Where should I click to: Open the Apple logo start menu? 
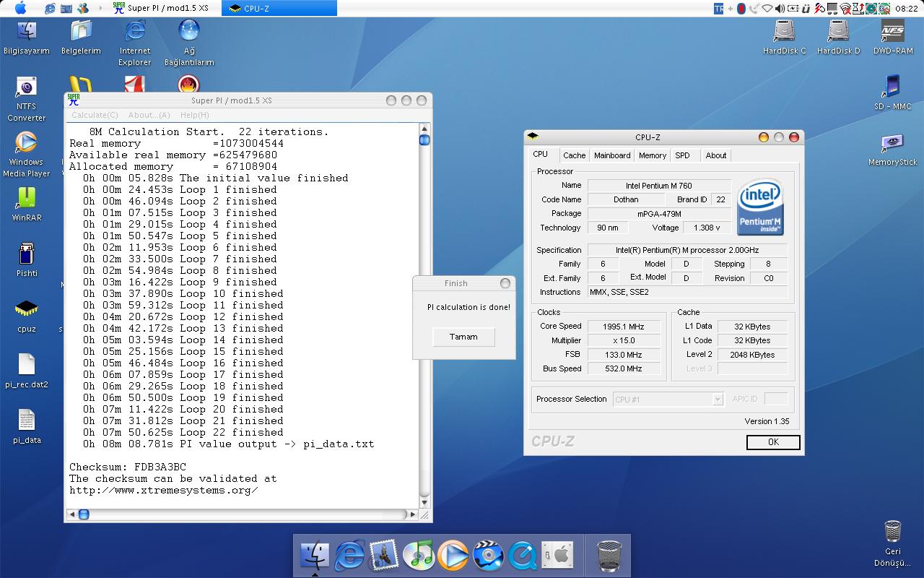pos(20,8)
